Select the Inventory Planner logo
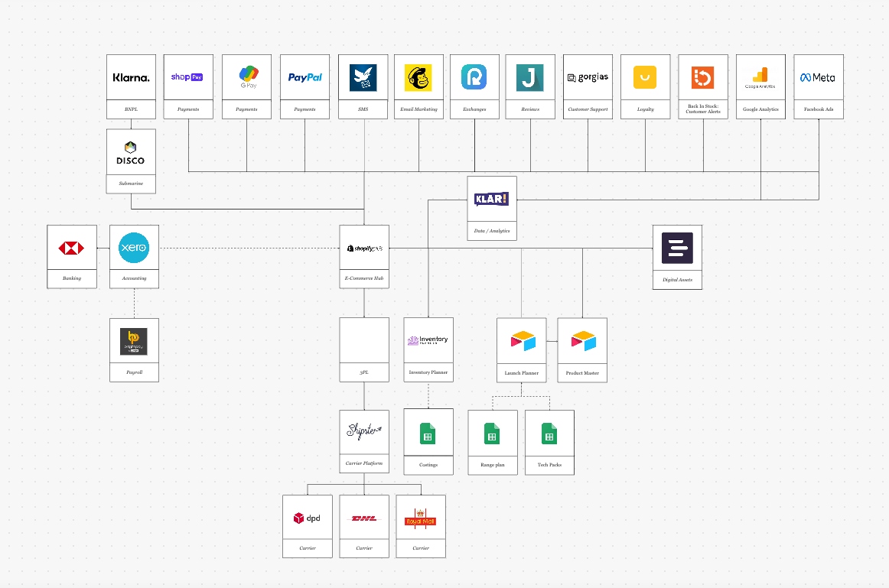The image size is (889, 588). tap(428, 340)
